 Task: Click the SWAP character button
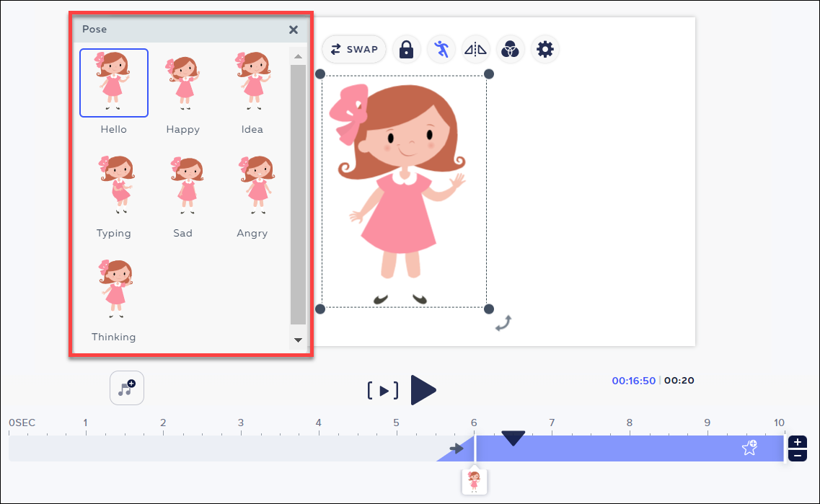click(x=354, y=49)
